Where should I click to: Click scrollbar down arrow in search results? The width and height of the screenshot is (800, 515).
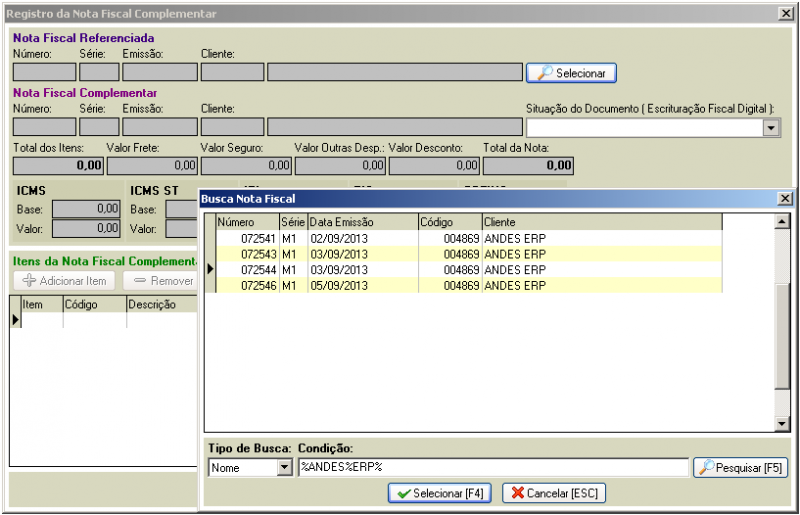coord(782,423)
